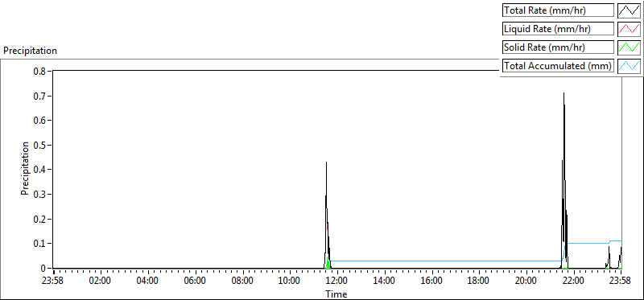Click the Liquid Rate red plot icon
The height and width of the screenshot is (300, 644).
(629, 29)
